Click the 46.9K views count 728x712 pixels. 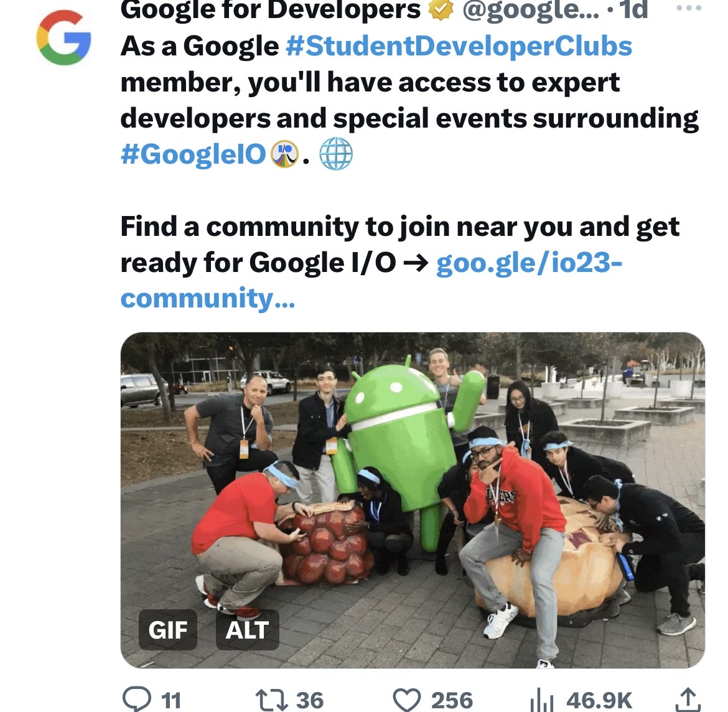tap(599, 700)
